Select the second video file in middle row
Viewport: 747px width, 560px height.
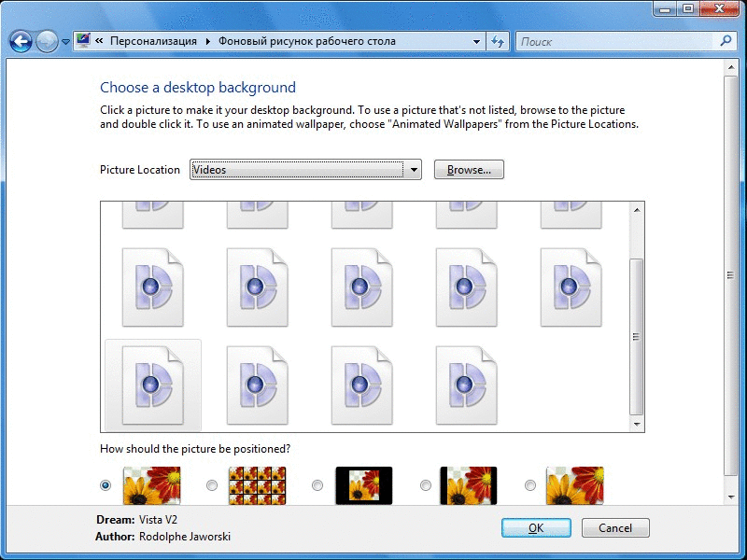[x=258, y=287]
